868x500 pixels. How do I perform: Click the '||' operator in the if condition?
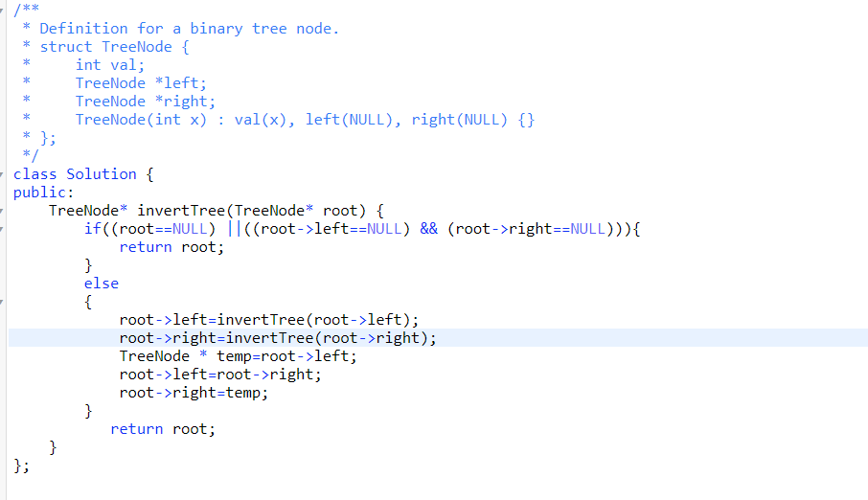tap(234, 229)
